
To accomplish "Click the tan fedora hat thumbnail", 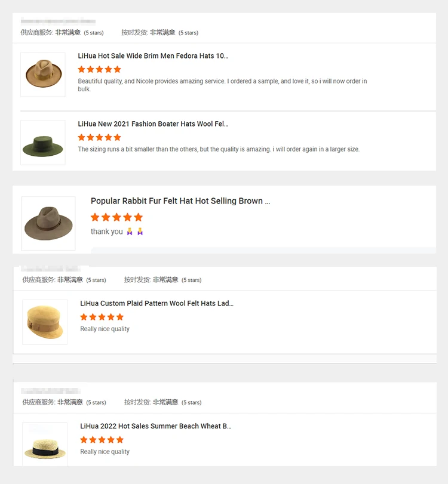I will click(x=43, y=75).
